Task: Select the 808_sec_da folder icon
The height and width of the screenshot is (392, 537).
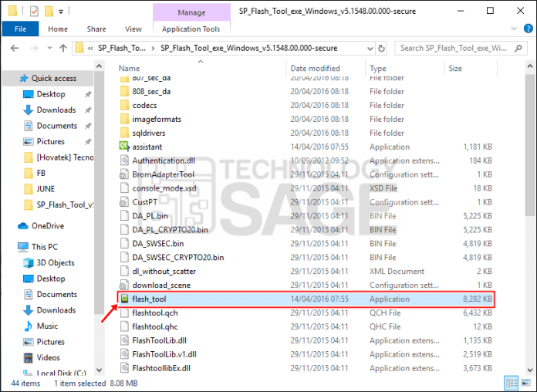Action: (124, 92)
